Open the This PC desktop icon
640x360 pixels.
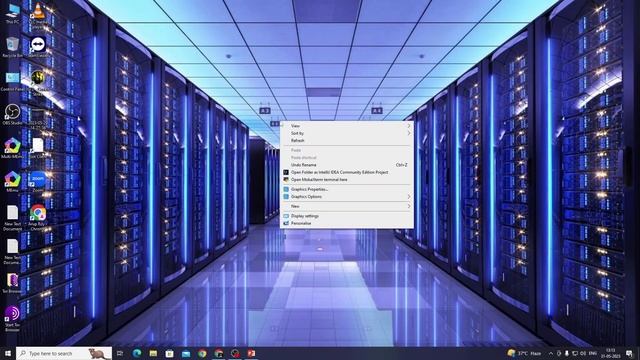click(x=13, y=13)
